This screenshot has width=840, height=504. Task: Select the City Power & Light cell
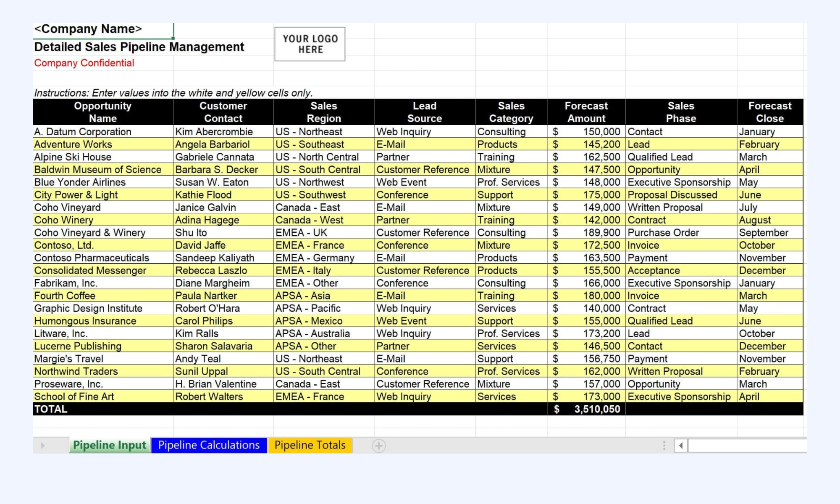coord(103,194)
